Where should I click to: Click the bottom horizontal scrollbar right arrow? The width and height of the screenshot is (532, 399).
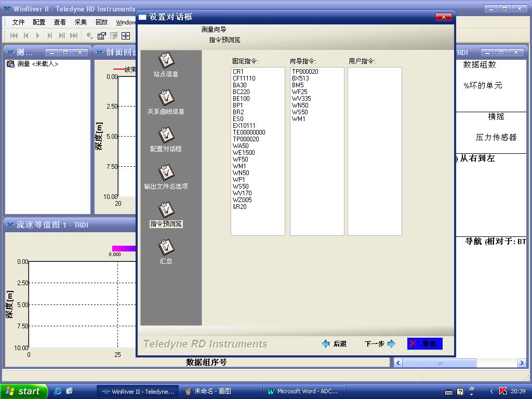(522, 363)
